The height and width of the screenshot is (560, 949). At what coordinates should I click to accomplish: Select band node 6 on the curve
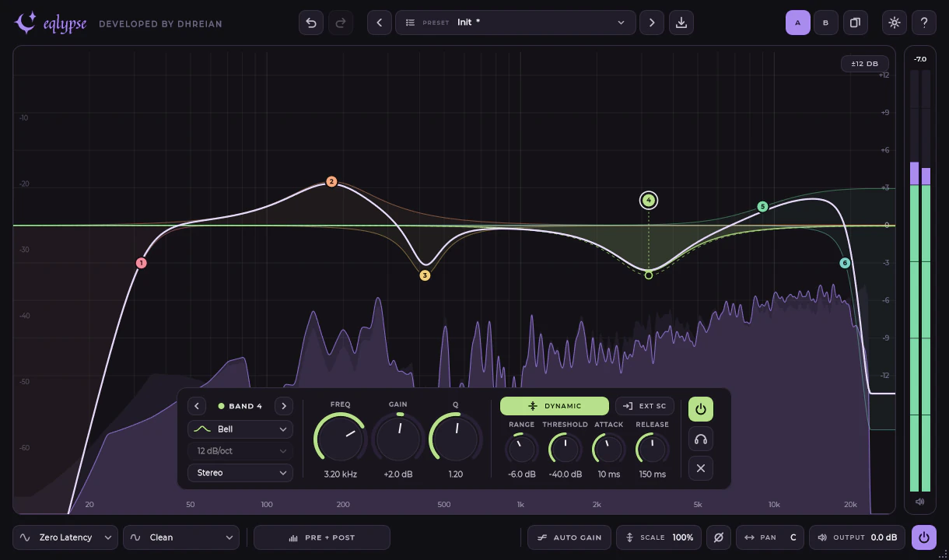coord(845,263)
